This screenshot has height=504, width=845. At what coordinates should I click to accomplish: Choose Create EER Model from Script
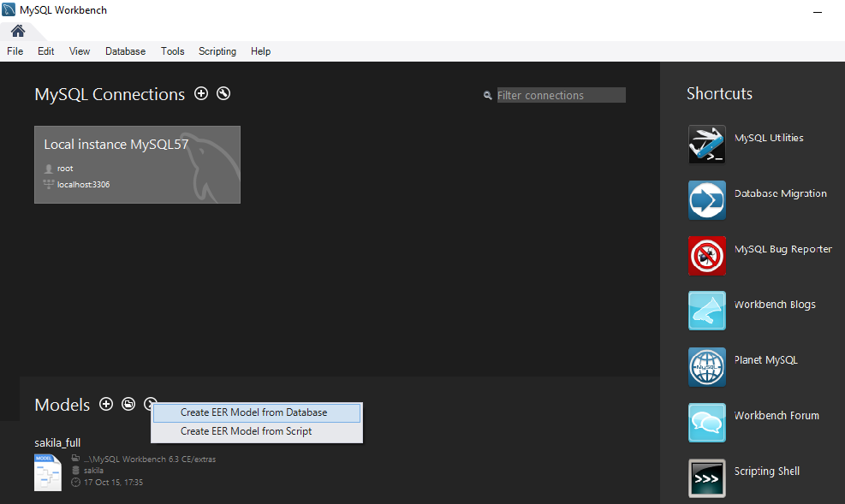click(257, 431)
